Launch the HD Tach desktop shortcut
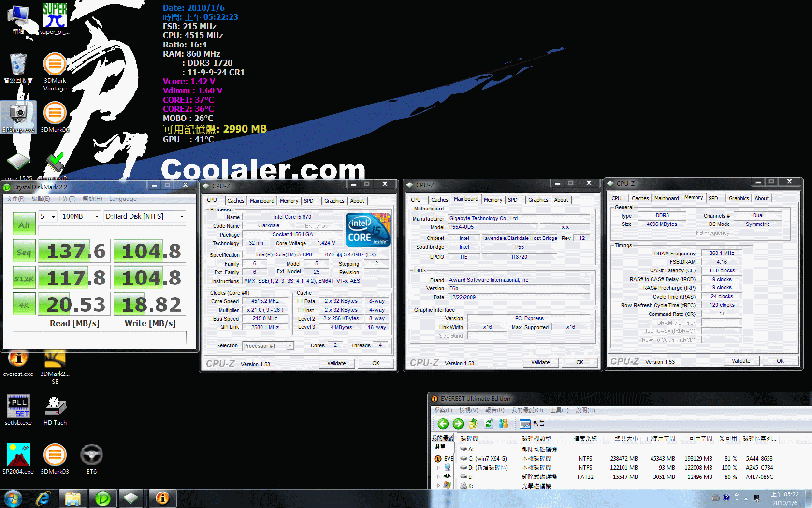Image resolution: width=812 pixels, height=508 pixels. (x=55, y=410)
